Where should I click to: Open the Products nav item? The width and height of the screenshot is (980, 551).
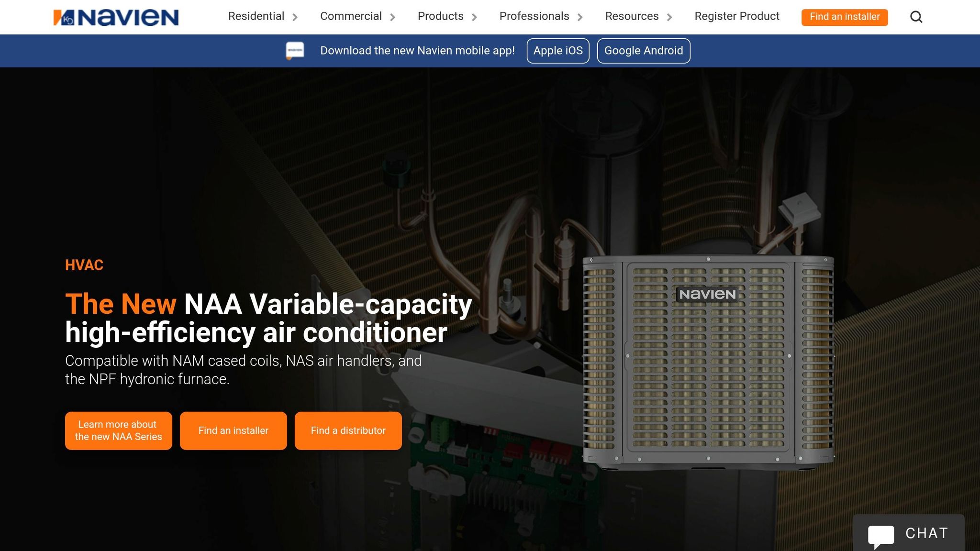pyautogui.click(x=441, y=16)
